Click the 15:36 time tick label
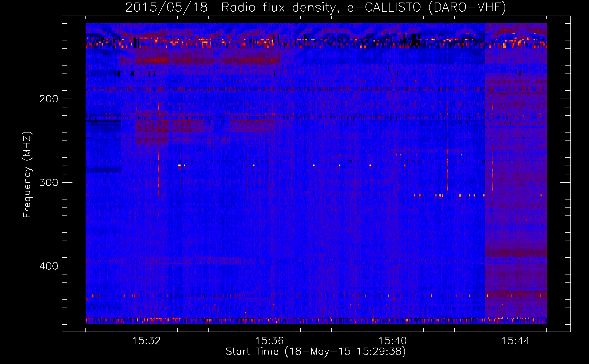589x364 pixels. coord(270,341)
